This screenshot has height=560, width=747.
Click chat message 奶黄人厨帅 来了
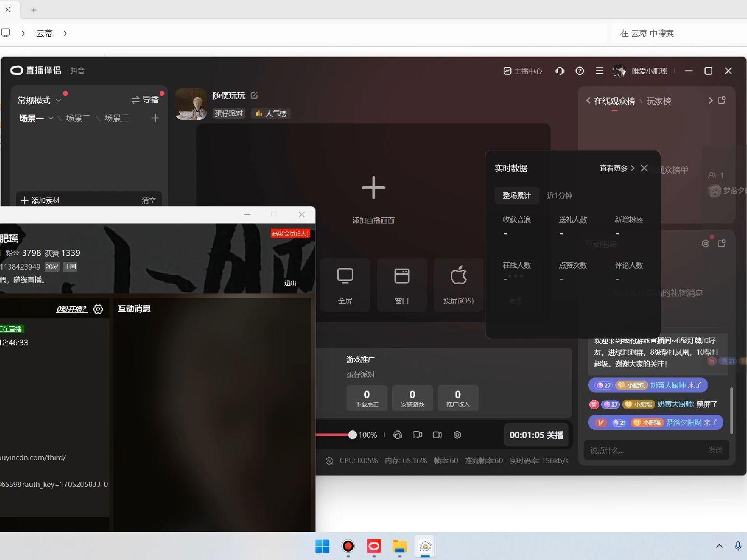[x=648, y=385]
